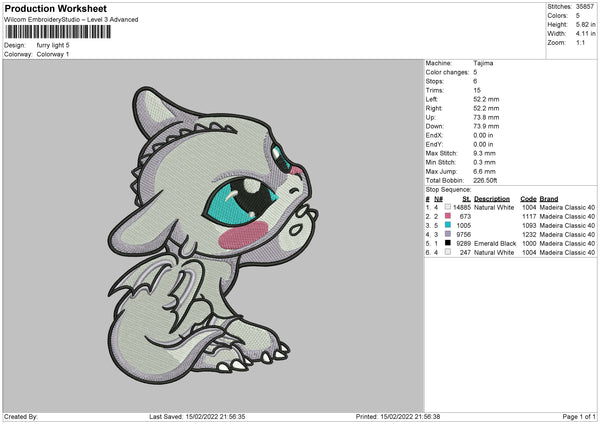
Task: Click the Production Worksheet title
Action: tap(55, 8)
